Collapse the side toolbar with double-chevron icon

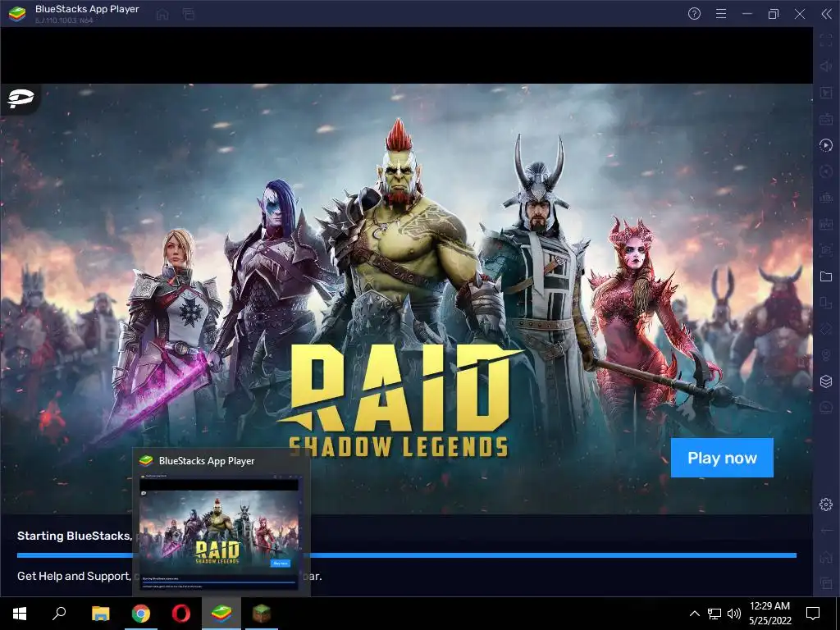click(826, 14)
